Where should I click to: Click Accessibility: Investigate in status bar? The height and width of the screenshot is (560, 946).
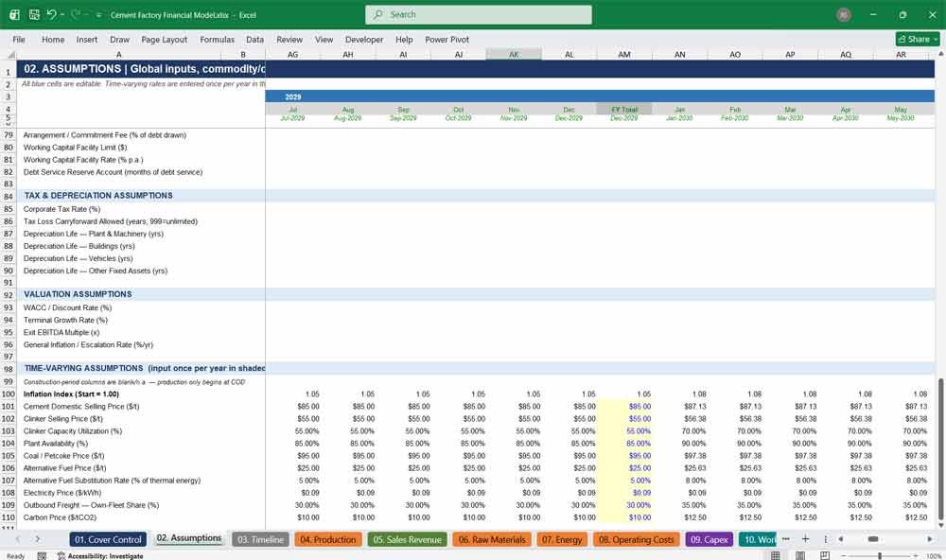click(100, 556)
